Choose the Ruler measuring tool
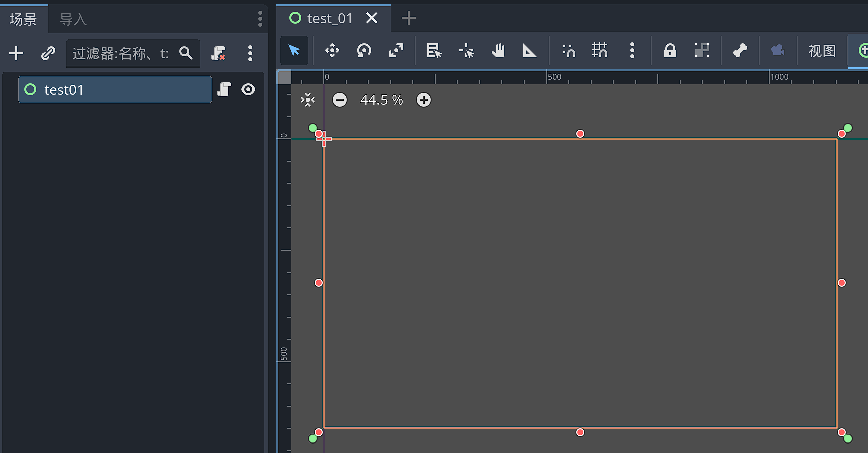868x453 pixels. 529,50
